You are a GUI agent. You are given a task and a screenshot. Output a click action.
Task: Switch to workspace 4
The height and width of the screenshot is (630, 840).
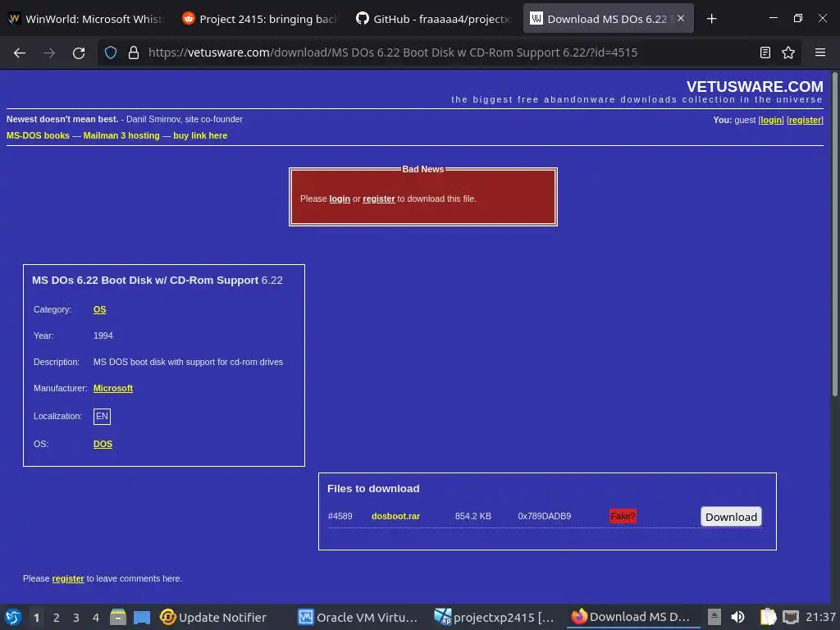[x=96, y=618]
